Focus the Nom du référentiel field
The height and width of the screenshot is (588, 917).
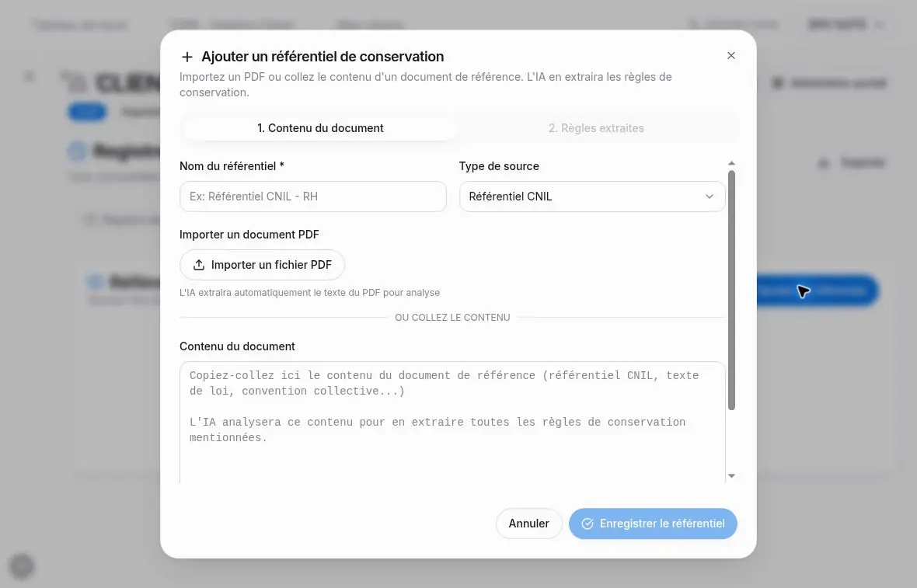(x=313, y=197)
